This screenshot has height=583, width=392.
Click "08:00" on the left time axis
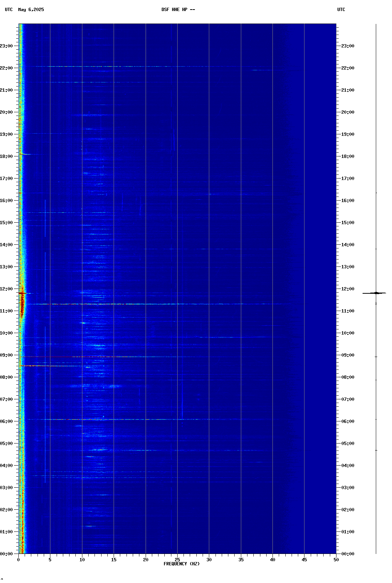[x=6, y=377]
